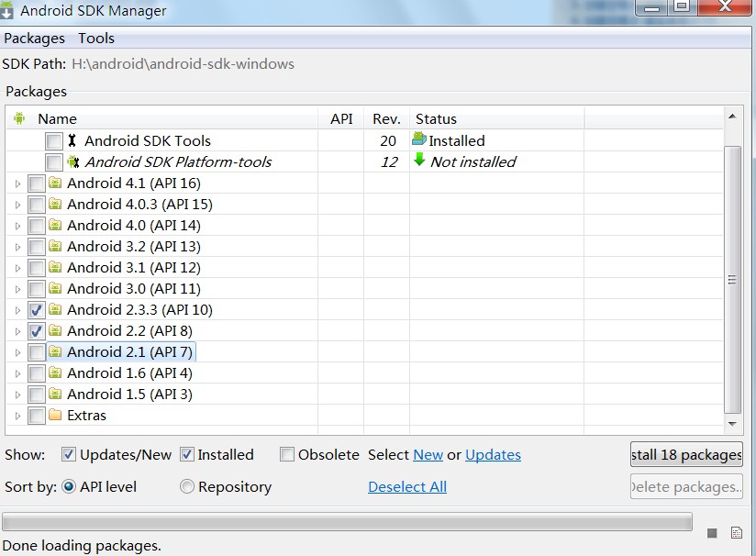756x556 pixels.
Task: Click the Android 3.2 (API 13) folder icon
Action: (55, 246)
